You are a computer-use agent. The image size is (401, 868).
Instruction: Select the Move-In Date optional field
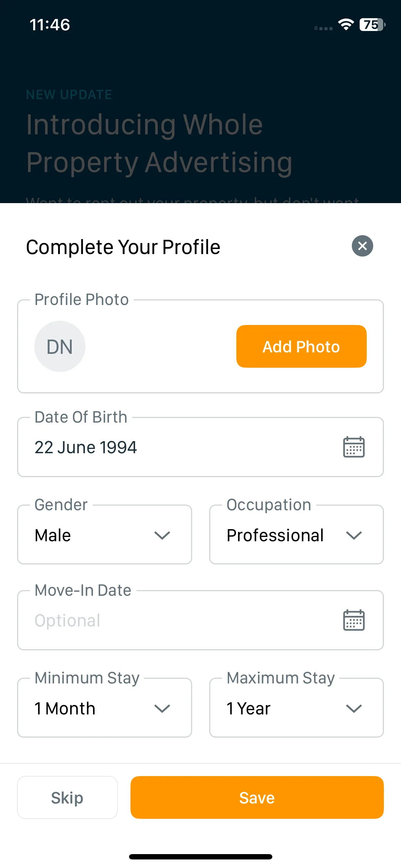[200, 620]
